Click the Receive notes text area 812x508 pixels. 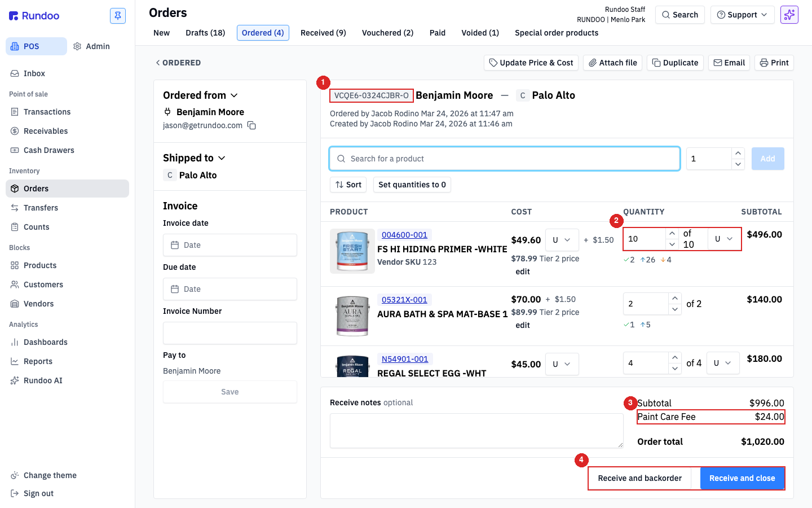pos(476,431)
